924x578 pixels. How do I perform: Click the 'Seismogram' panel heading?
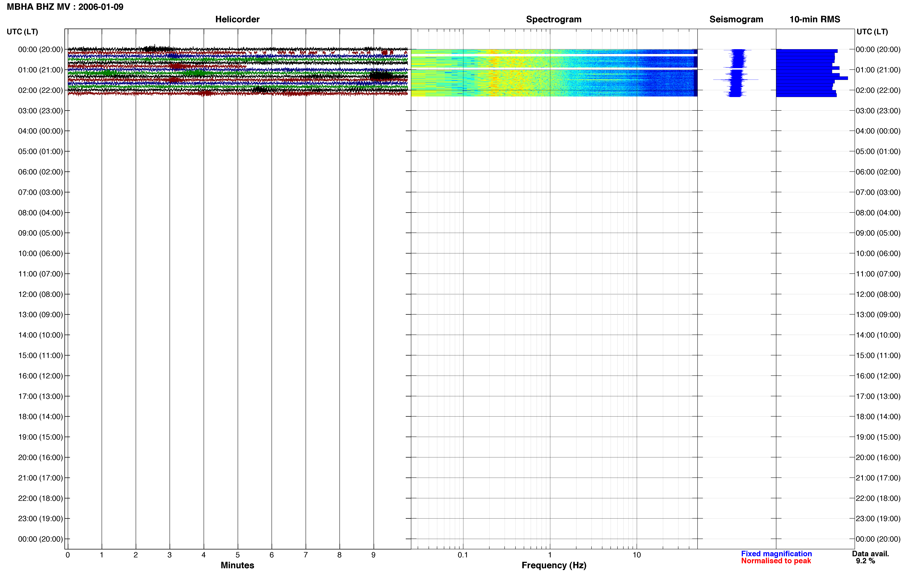point(736,20)
